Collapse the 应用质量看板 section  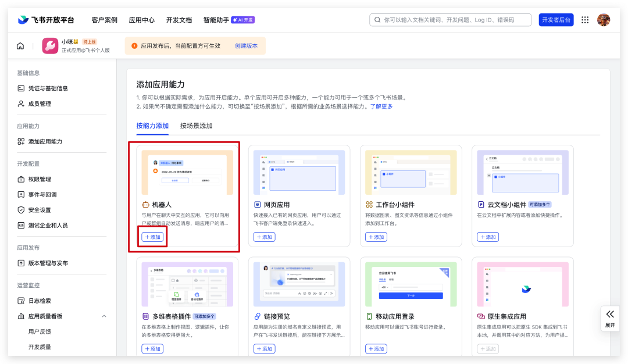point(104,316)
